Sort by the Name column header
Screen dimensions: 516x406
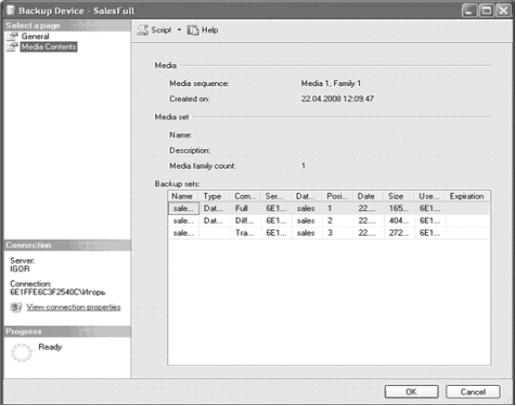tap(183, 196)
